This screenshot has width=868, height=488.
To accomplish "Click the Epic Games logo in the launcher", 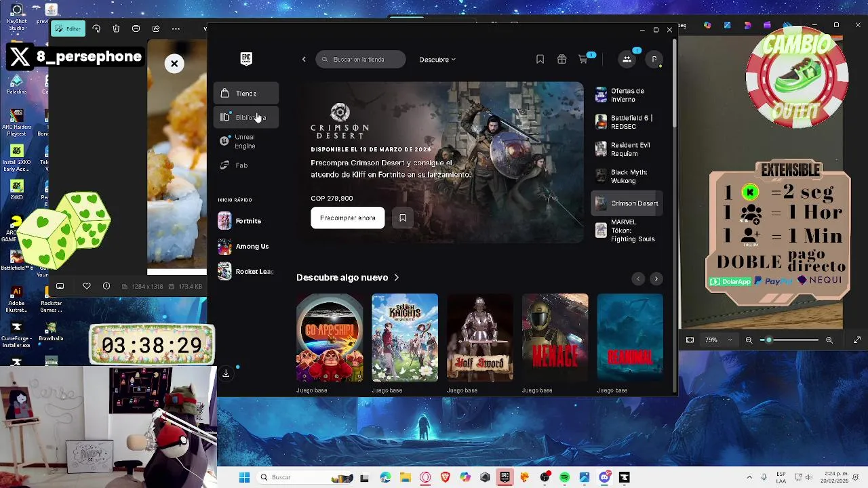I will click(246, 59).
